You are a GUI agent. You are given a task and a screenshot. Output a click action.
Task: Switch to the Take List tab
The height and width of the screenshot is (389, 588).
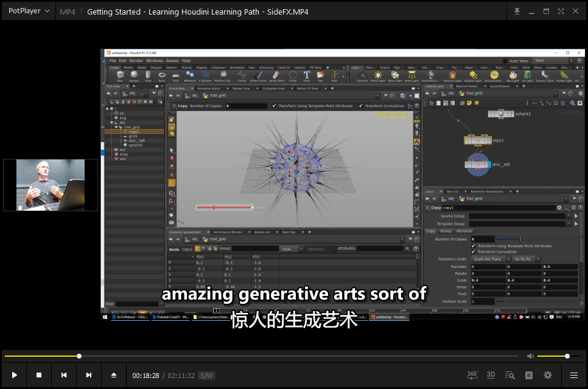[x=453, y=191]
